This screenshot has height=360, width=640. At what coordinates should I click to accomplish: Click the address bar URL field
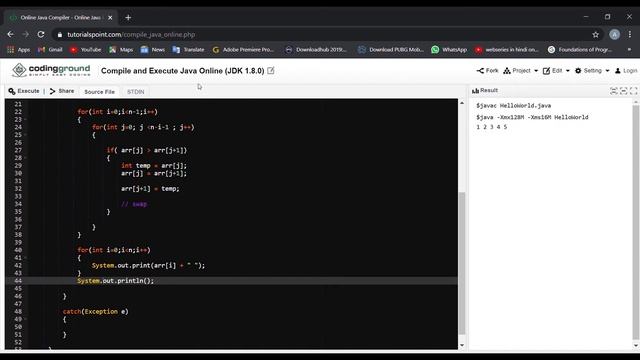(x=322, y=35)
